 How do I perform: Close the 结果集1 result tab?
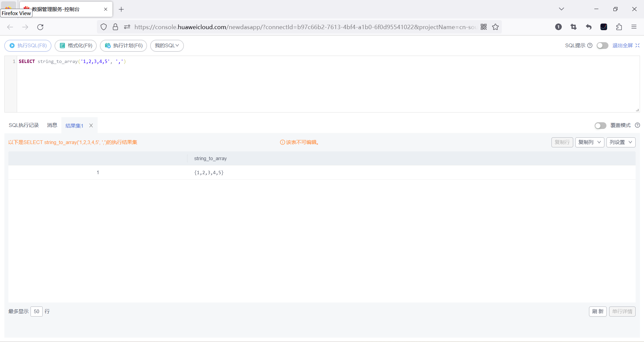tap(91, 126)
